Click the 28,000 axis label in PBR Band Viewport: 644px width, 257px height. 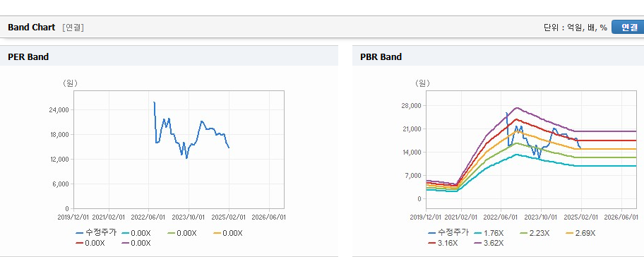pyautogui.click(x=412, y=106)
